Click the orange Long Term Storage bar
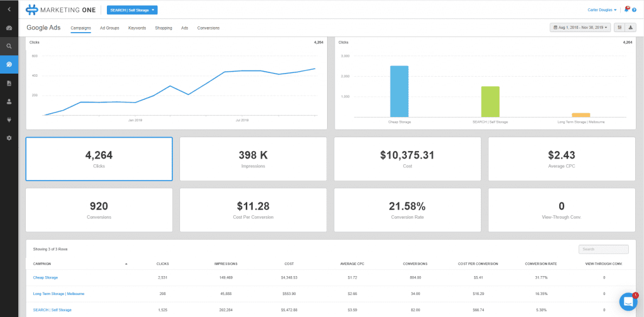The height and width of the screenshot is (317, 644). tap(581, 115)
